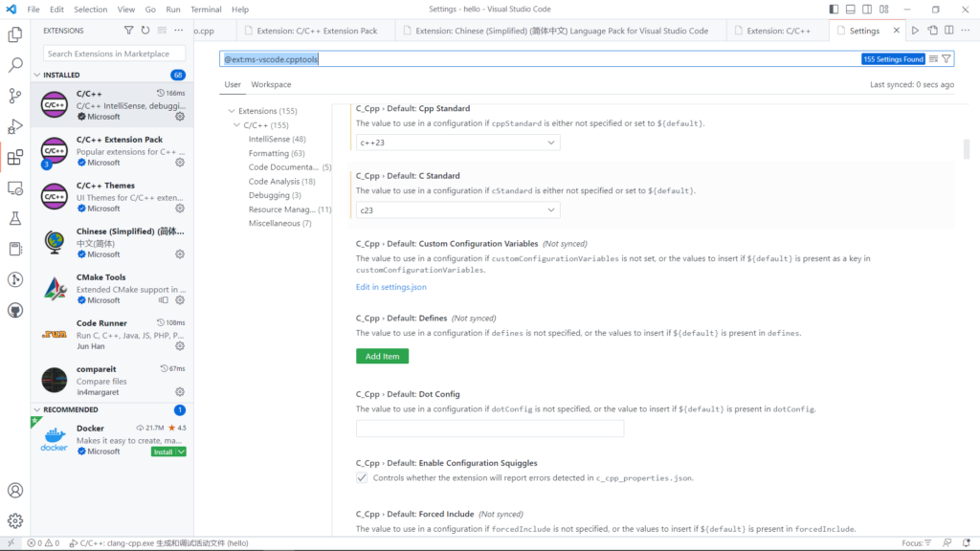Screen dimensions: 980x551
Task: Refresh the extensions list
Action: pos(145,31)
